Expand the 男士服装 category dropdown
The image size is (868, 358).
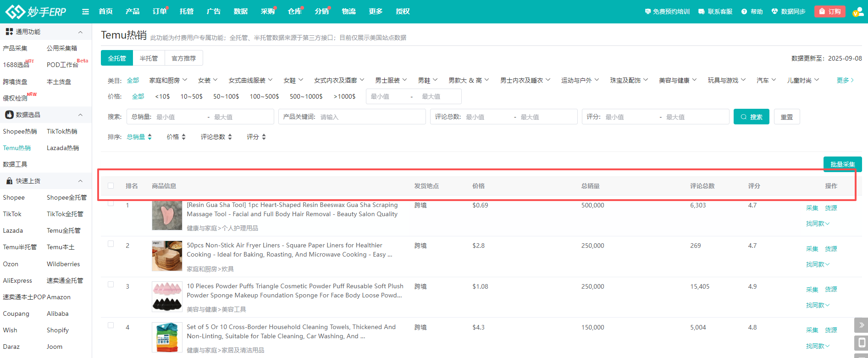click(391, 80)
